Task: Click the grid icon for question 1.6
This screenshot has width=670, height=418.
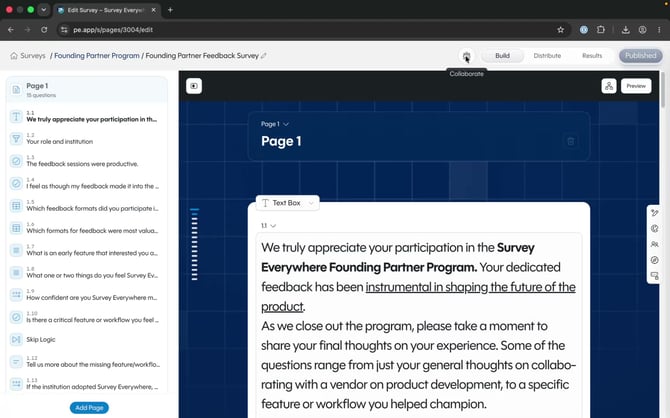Action: [x=16, y=228]
